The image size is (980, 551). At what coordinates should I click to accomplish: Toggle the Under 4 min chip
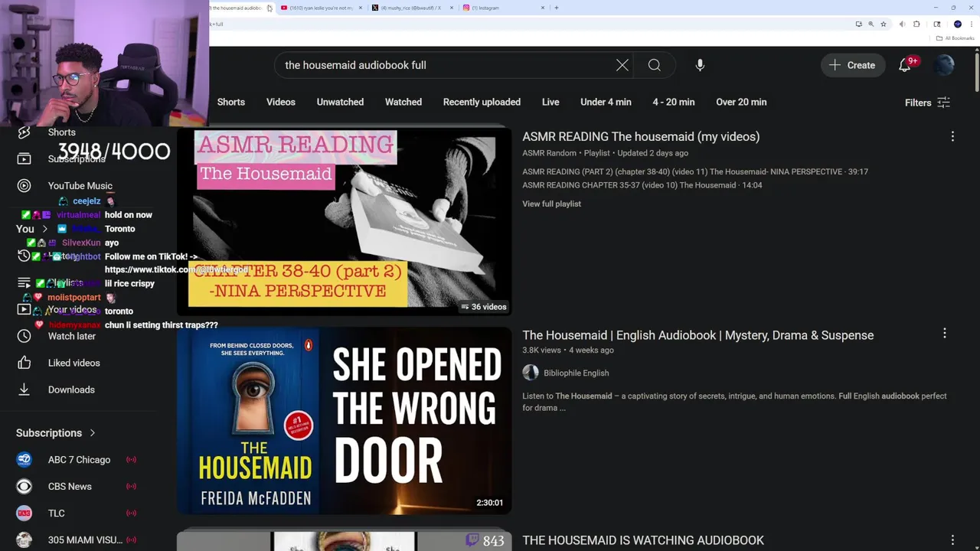click(606, 102)
